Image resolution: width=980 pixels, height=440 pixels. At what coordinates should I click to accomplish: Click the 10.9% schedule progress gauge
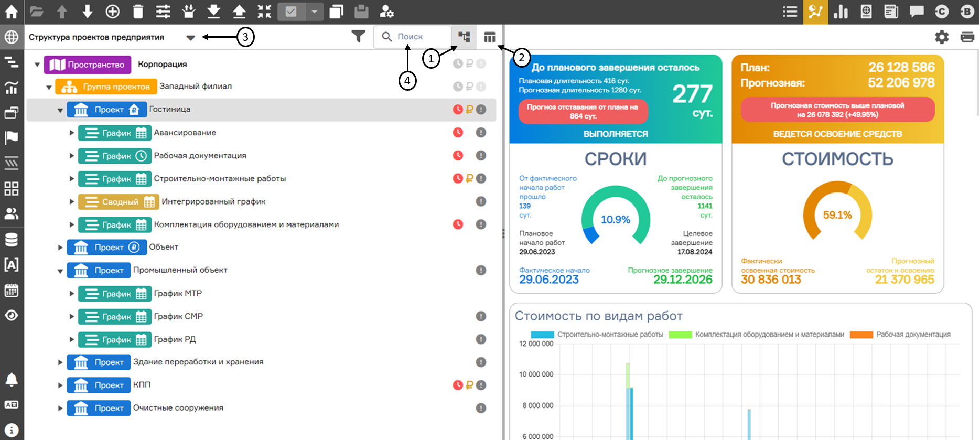pos(616,216)
